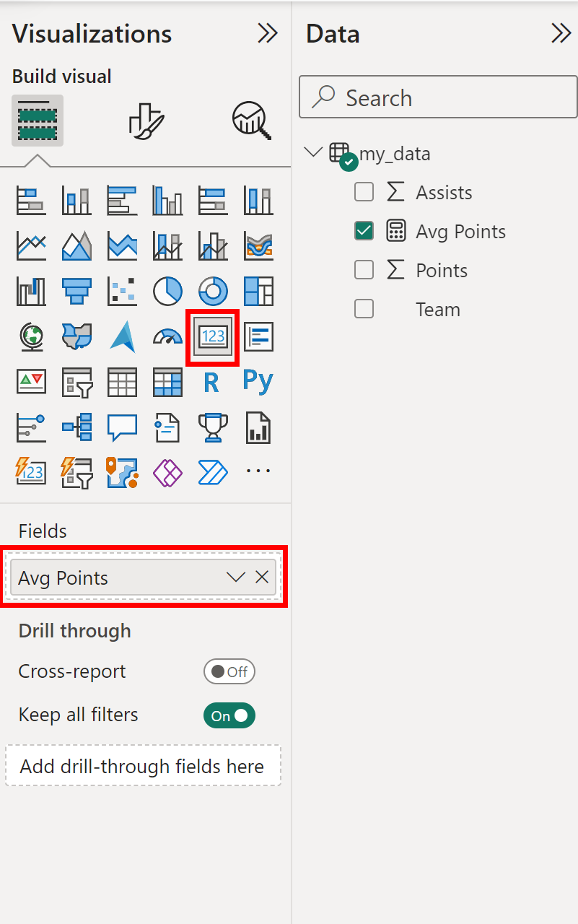Uncheck the Avg Points checkbox
578x924 pixels.
(x=364, y=231)
